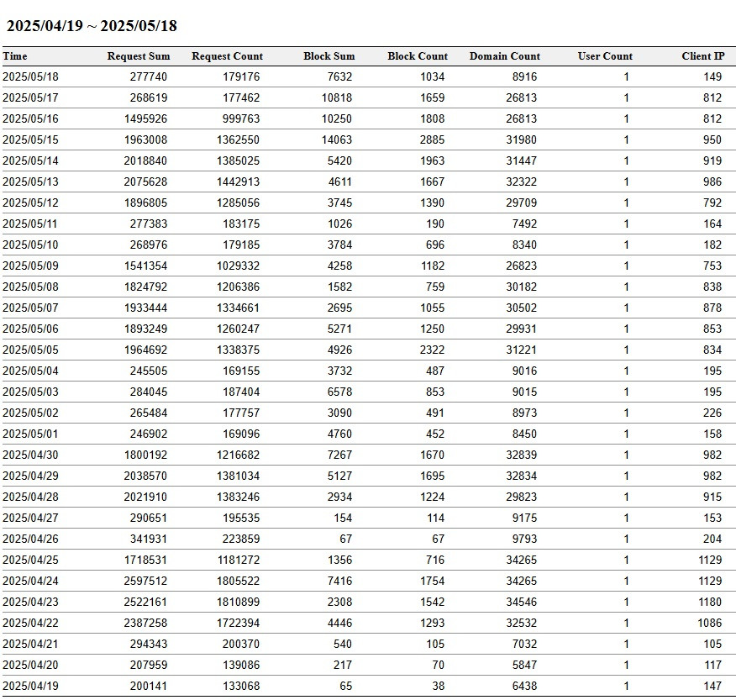Screen dimensions: 736x700
Task: Click the Domain Count column header
Action: pos(504,56)
